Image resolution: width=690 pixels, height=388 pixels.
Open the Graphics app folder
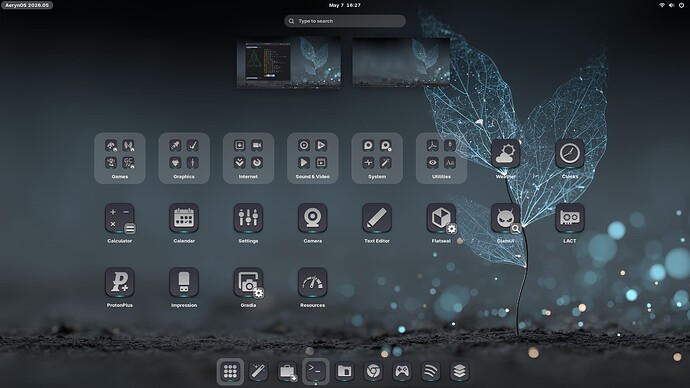[x=184, y=158]
